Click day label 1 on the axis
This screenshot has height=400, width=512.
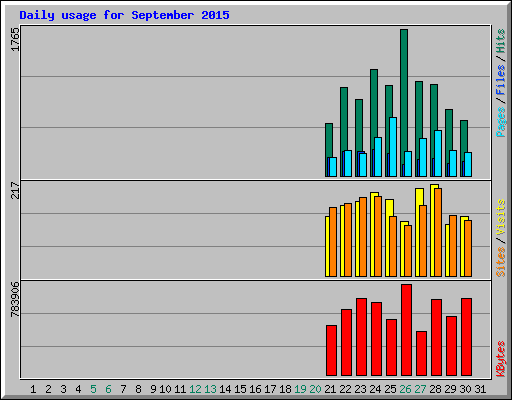click(33, 389)
